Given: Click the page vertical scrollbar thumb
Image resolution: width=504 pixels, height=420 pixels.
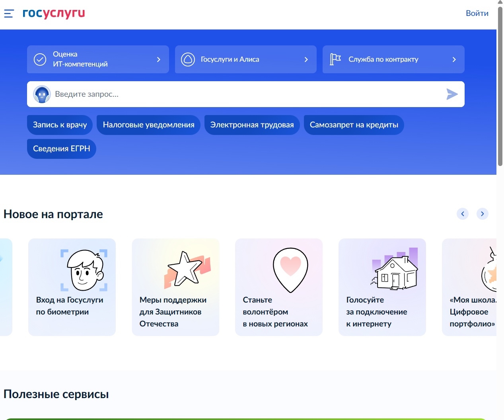Looking at the screenshot, I should coord(500,86).
